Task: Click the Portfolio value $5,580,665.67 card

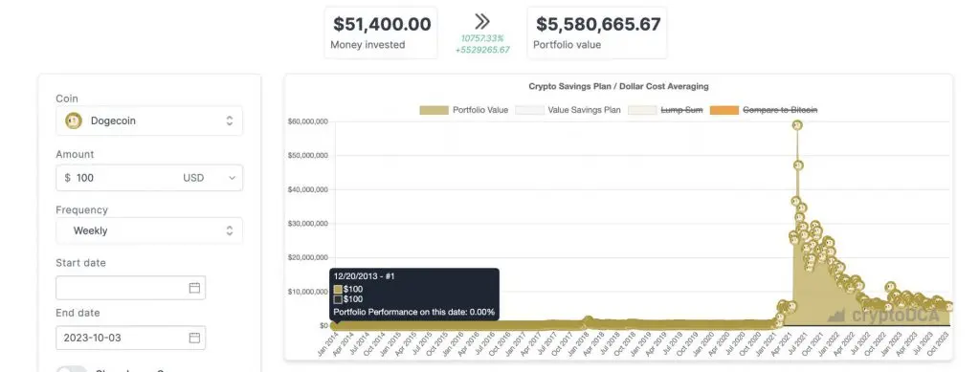Action: (597, 33)
